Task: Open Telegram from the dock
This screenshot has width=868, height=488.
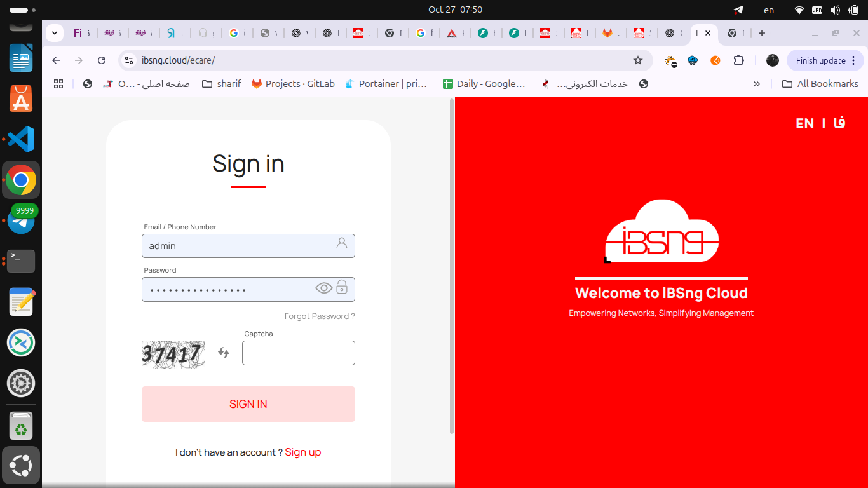Action: pos(21,220)
